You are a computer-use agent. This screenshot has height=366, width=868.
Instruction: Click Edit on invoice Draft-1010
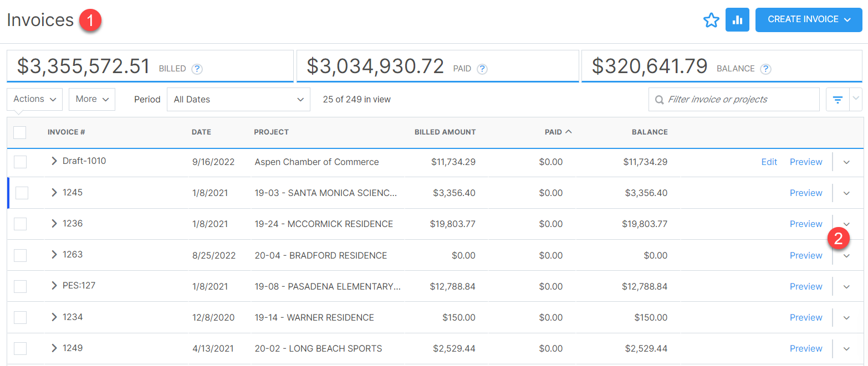pyautogui.click(x=769, y=162)
